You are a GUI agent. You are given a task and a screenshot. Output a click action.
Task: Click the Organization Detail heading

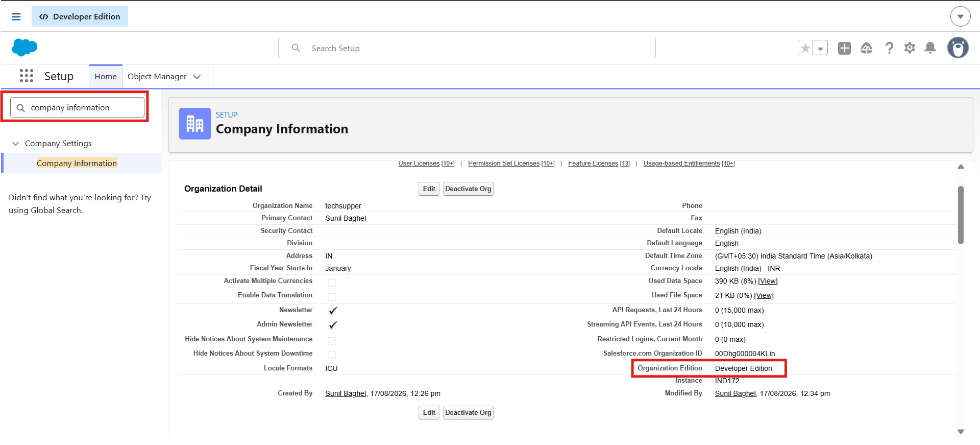(223, 189)
